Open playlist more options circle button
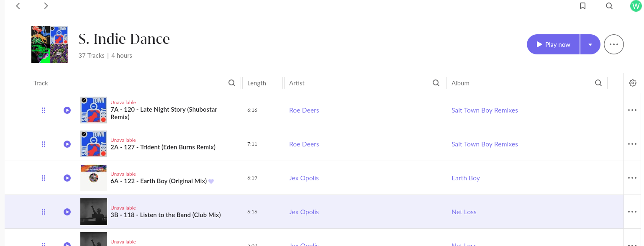Screen dimensions: 644x246 point(614,44)
